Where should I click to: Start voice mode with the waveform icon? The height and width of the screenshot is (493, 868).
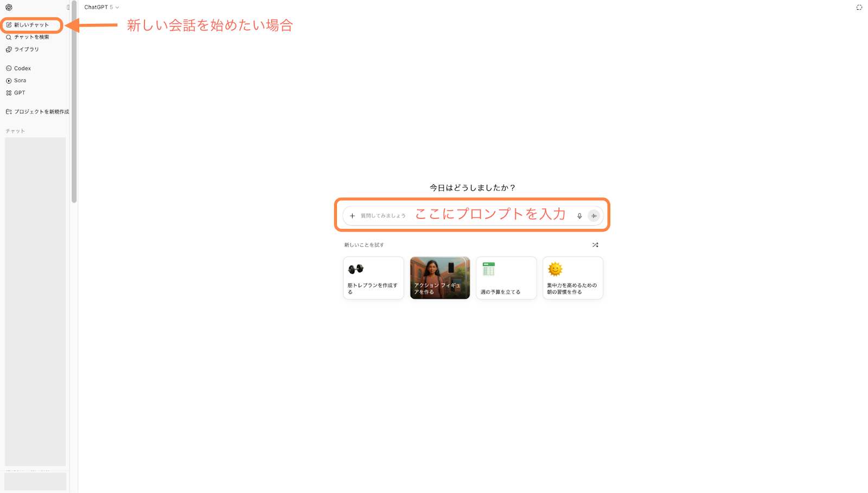point(594,215)
